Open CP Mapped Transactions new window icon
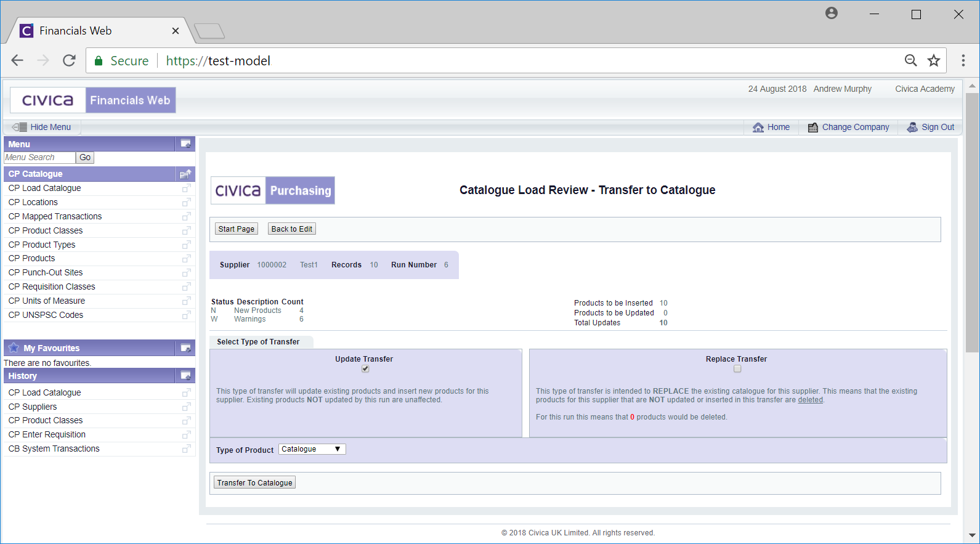Screen dimensions: 980x544 pos(186,216)
